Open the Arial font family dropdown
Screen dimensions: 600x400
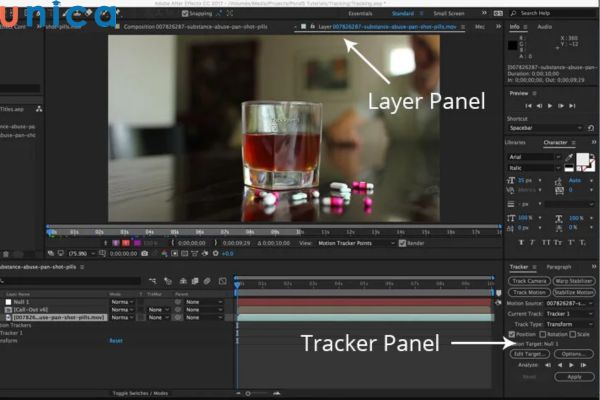(x=534, y=157)
